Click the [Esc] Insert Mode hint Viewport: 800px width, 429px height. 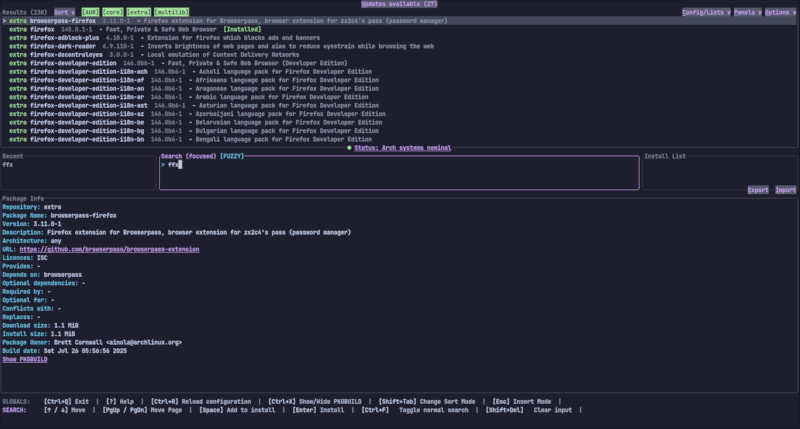[x=521, y=401]
